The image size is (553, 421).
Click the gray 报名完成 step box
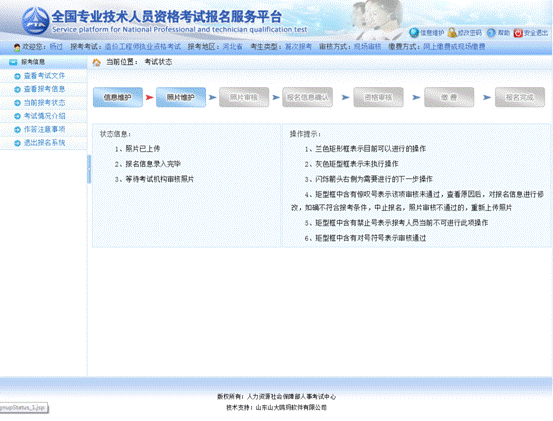[x=520, y=97]
